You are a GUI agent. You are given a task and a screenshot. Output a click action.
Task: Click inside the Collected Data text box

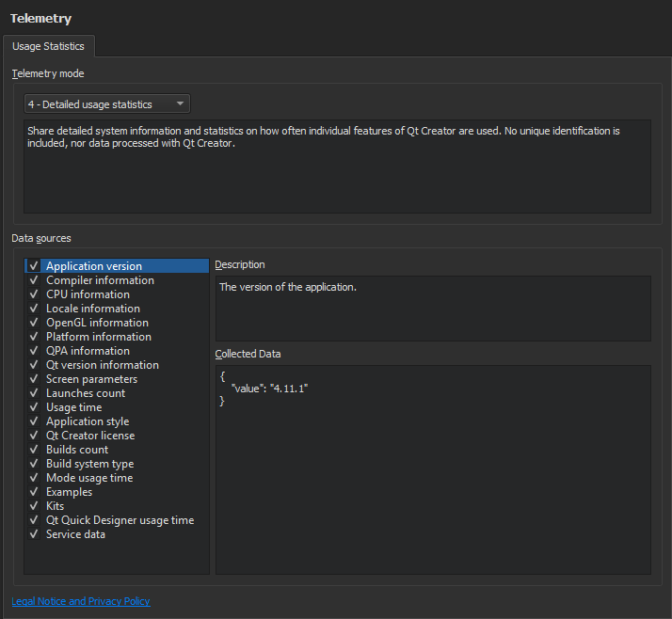[433, 470]
